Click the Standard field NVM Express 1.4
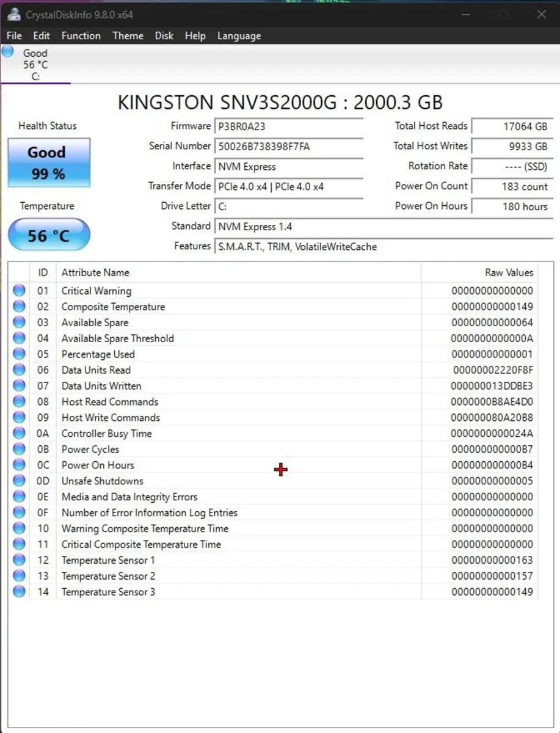This screenshot has width=560, height=733. coord(384,227)
